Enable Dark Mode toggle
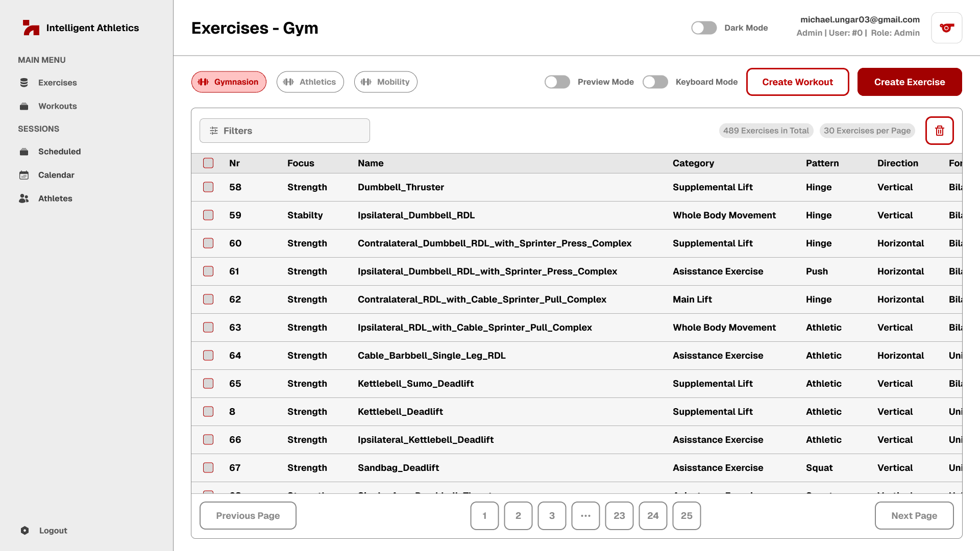The height and width of the screenshot is (551, 980). click(704, 28)
